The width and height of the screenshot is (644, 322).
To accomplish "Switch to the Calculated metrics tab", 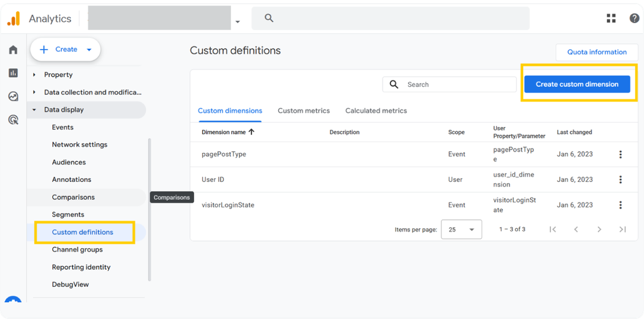I will point(376,111).
